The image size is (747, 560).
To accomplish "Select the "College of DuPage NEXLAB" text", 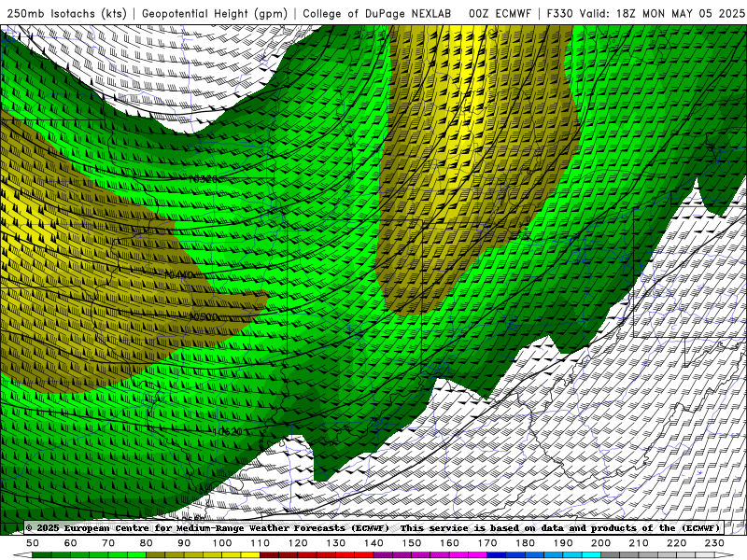I will point(377,14).
